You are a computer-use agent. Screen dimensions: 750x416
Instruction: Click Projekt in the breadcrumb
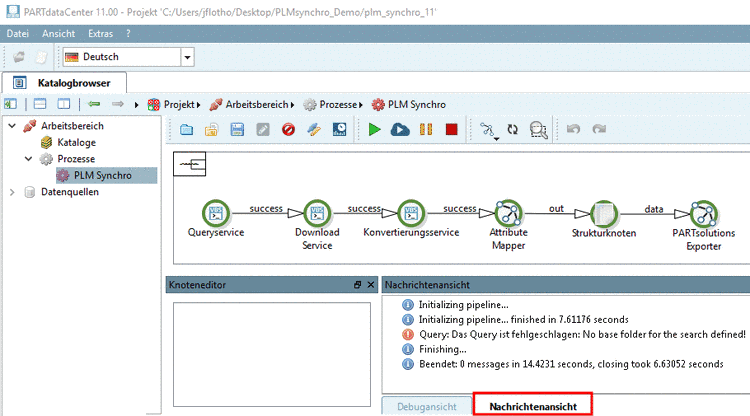point(179,104)
